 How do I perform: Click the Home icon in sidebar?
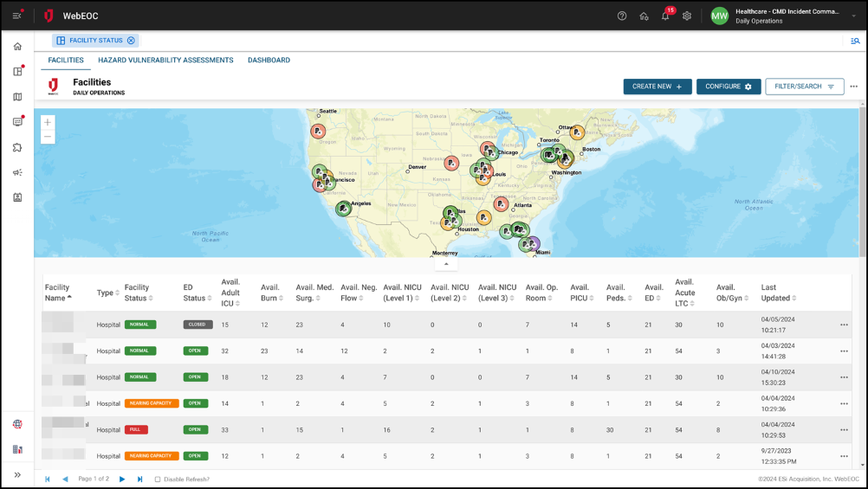click(17, 46)
